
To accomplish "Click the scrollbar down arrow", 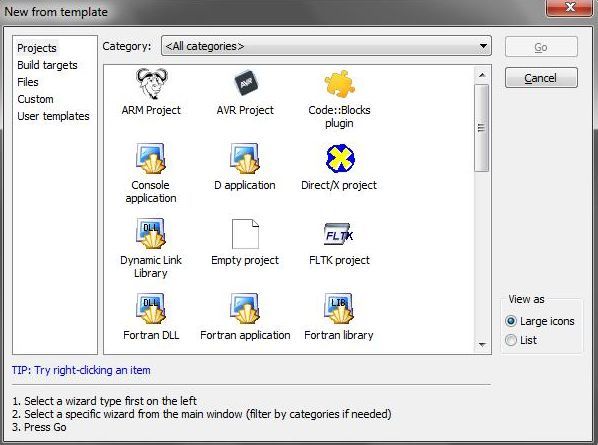I will [482, 345].
